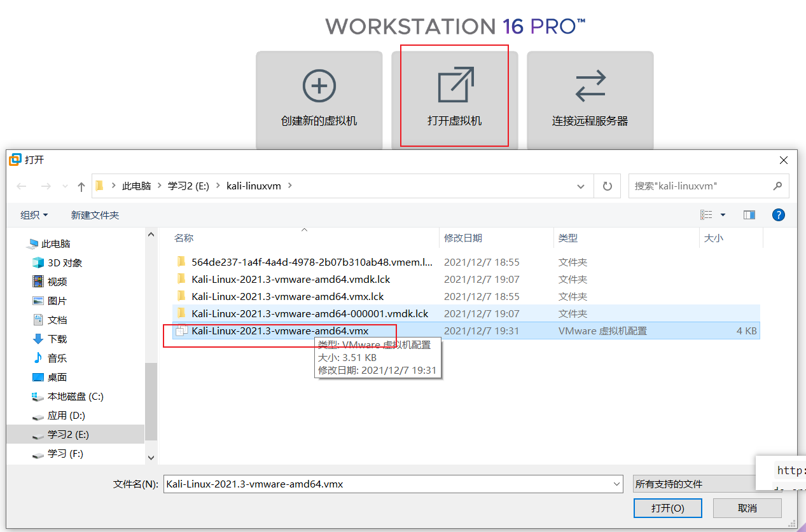Sort by the 类型 column header

pyautogui.click(x=568, y=238)
